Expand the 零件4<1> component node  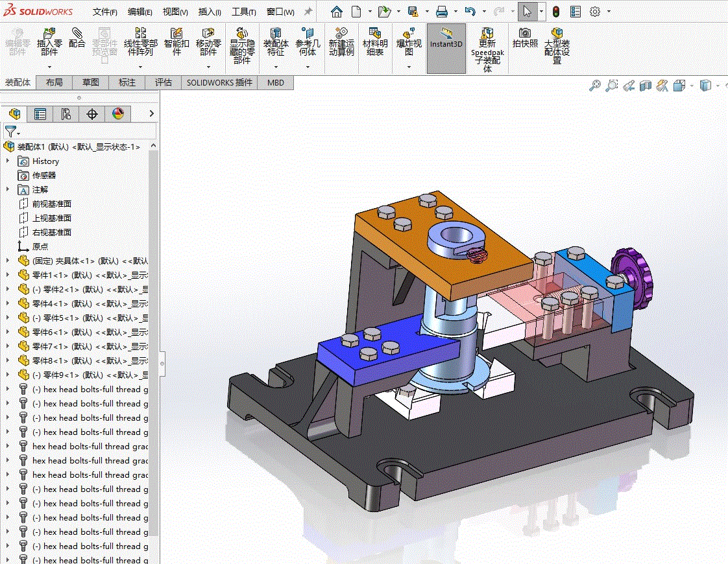(7, 303)
